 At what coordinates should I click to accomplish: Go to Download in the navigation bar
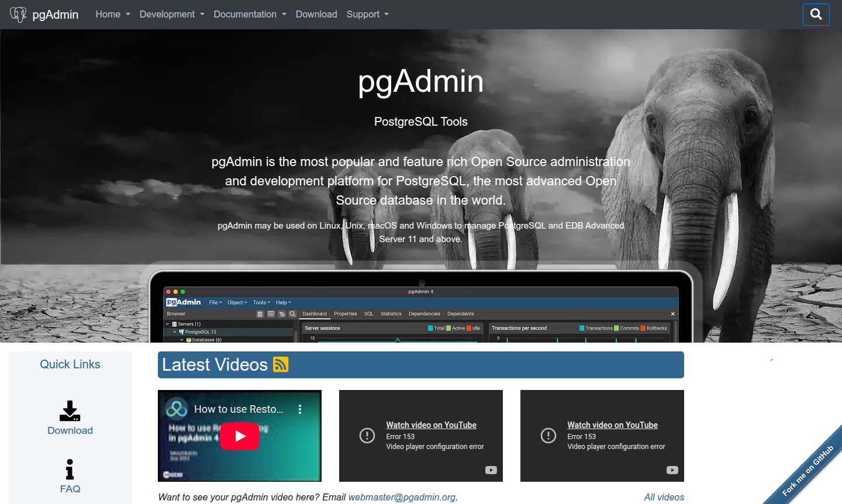click(316, 15)
